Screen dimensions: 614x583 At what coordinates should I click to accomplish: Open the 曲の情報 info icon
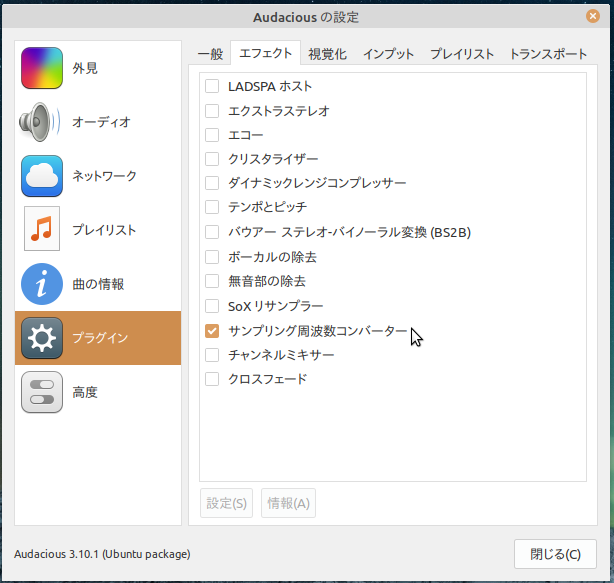(42, 284)
